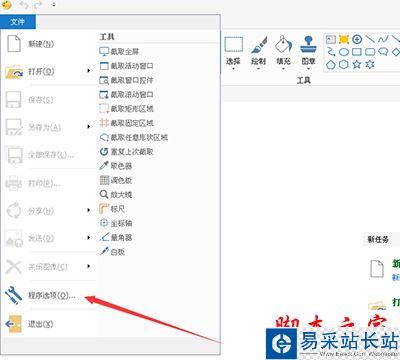Open the 调色板 color palette
The width and height of the screenshot is (400, 360).
pos(116,180)
